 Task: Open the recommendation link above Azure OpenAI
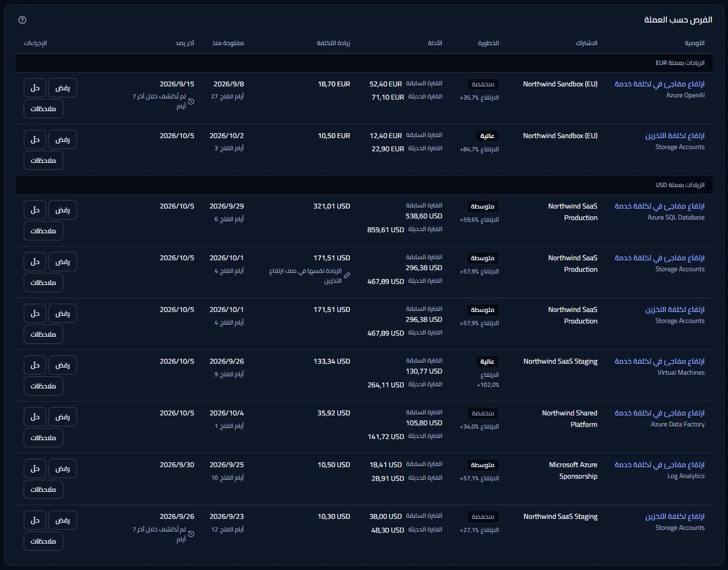tap(659, 84)
